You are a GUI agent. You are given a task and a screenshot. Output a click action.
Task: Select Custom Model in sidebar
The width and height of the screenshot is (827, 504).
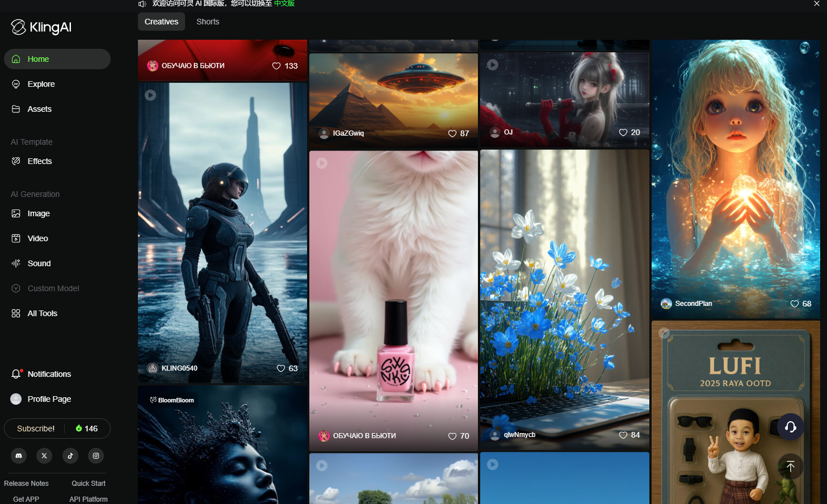tap(57, 288)
